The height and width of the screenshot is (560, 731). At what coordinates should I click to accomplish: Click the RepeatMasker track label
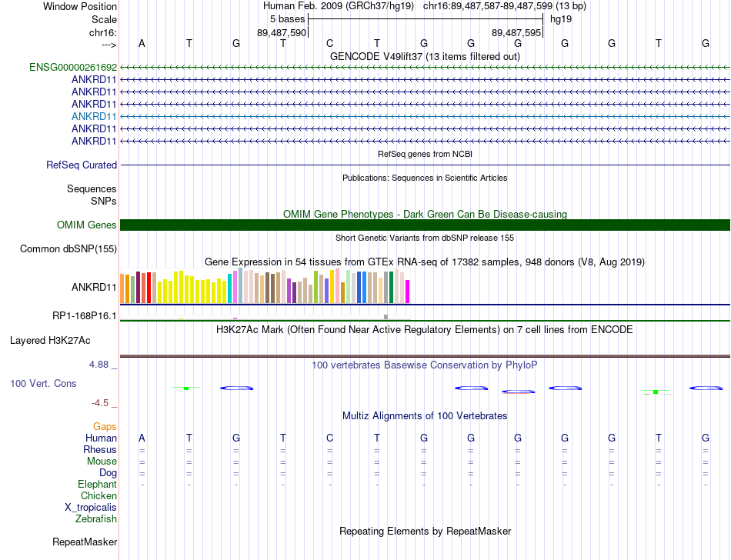(85, 542)
